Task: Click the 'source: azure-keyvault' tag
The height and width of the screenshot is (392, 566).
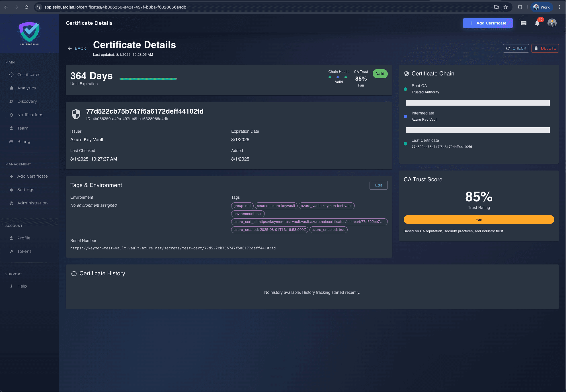Action: click(x=276, y=206)
